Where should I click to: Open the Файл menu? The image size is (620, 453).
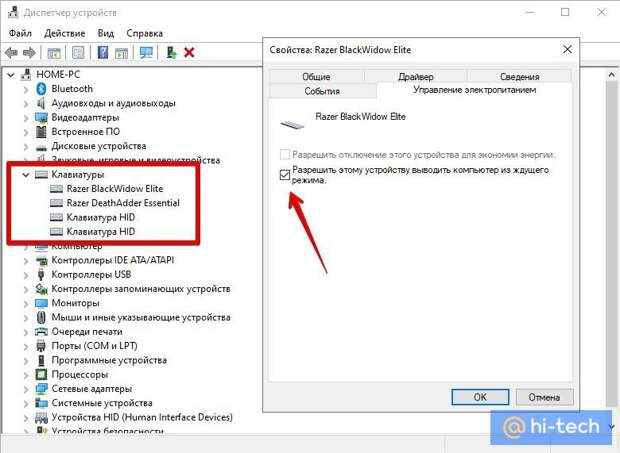20,33
